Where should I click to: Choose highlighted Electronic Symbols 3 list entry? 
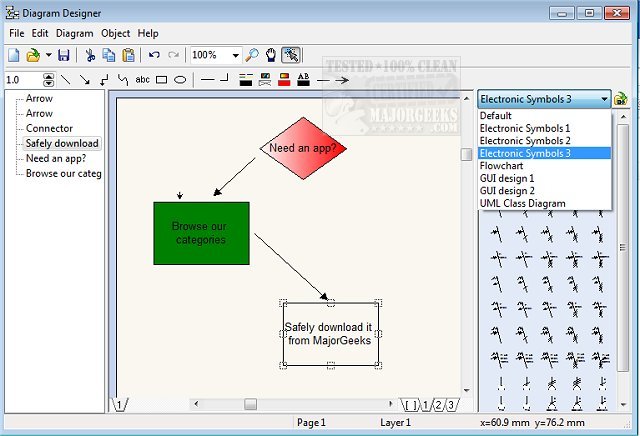click(x=544, y=153)
